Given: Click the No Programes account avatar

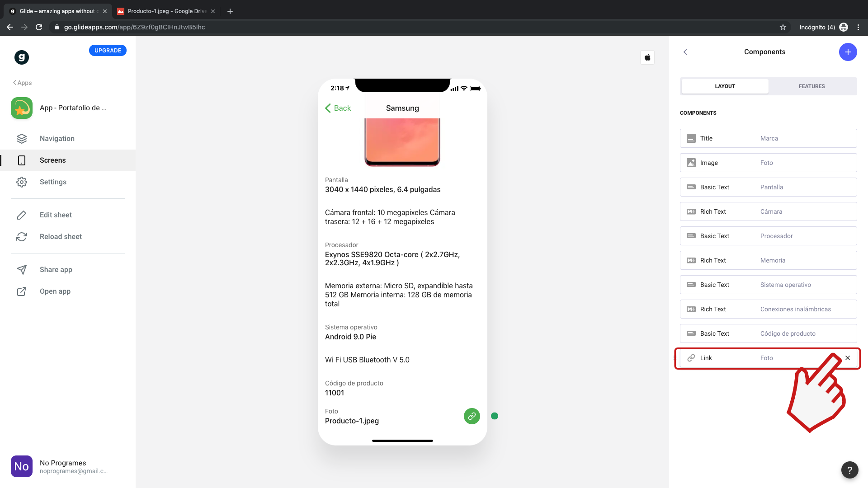Looking at the screenshot, I should [22, 466].
